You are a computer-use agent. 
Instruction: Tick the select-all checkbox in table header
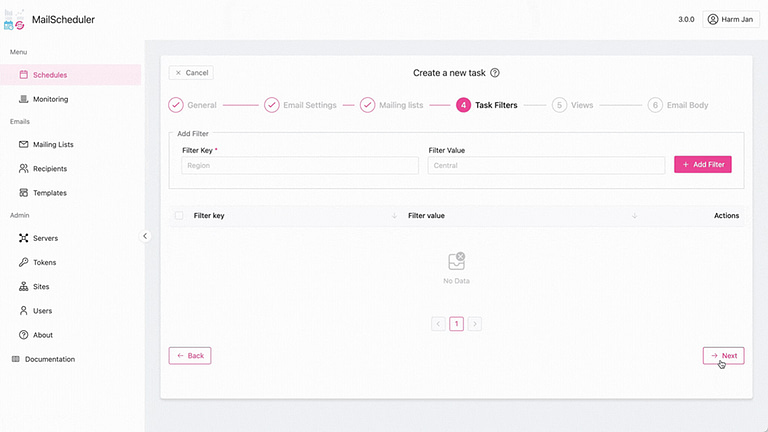(x=179, y=216)
